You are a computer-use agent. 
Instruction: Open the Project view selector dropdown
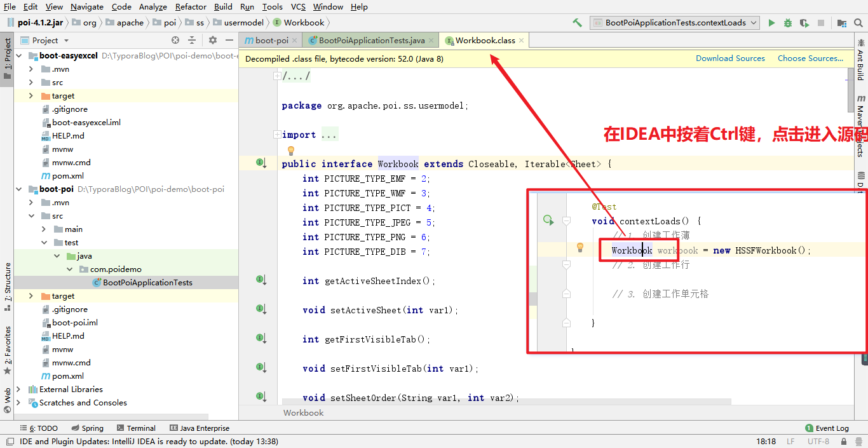click(x=44, y=40)
